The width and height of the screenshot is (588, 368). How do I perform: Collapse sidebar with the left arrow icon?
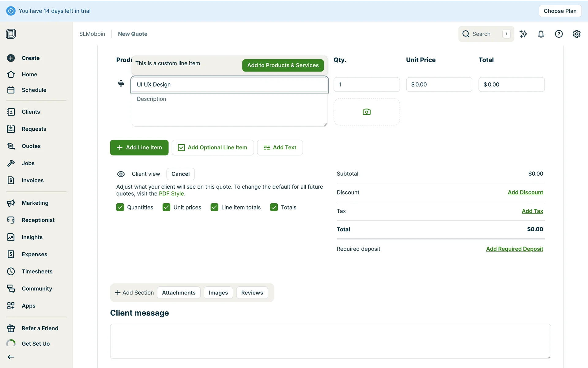pos(11,357)
